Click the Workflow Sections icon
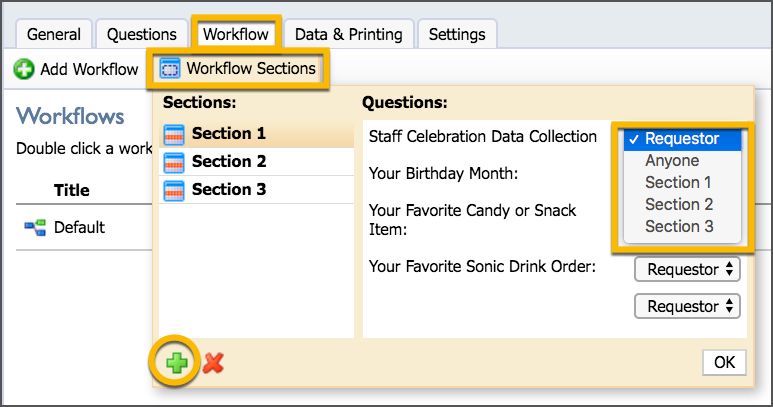 click(x=170, y=69)
